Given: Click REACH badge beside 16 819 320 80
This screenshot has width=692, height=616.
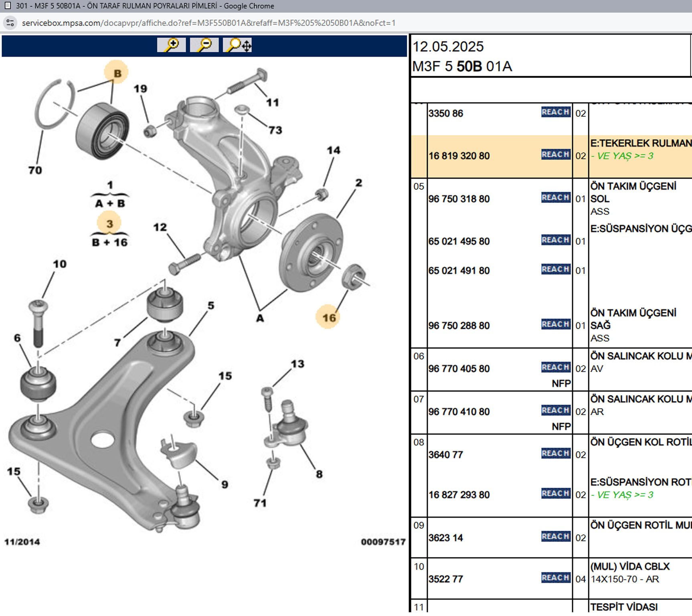Looking at the screenshot, I should [x=555, y=155].
